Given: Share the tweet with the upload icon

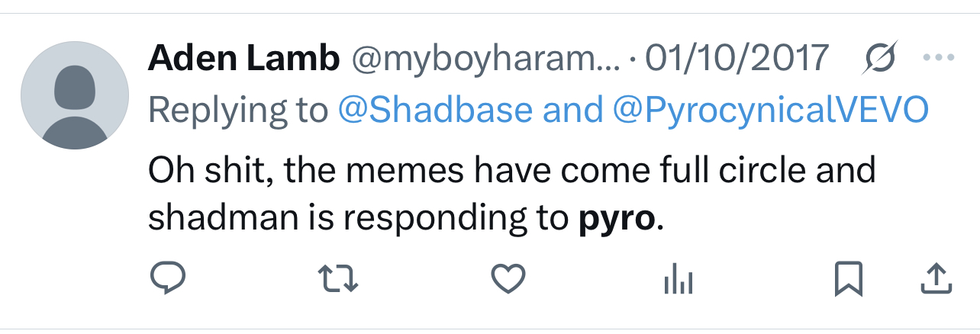Looking at the screenshot, I should (x=936, y=279).
